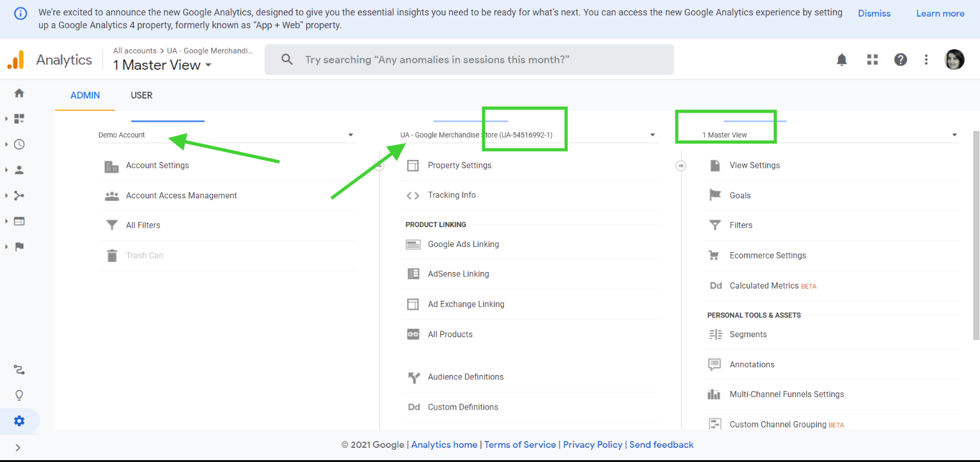Click the search magnifier icon
Viewport: 980px width, 462px height.
(287, 60)
